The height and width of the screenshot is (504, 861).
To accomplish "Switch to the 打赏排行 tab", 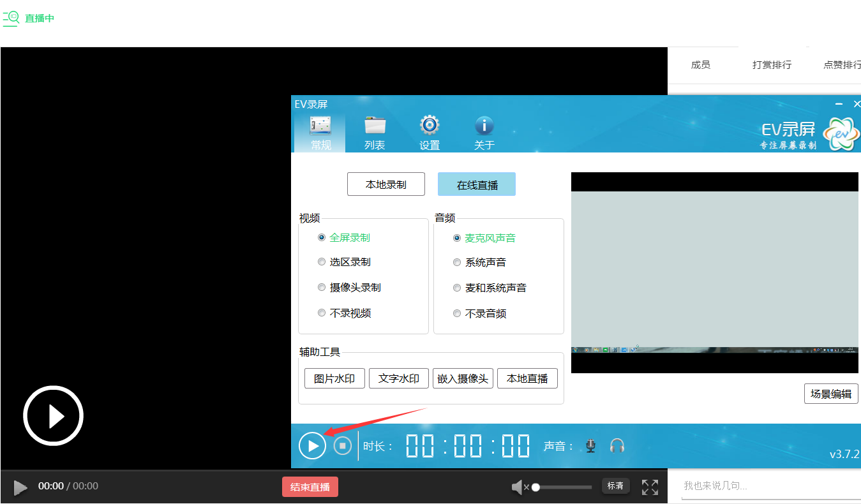I will pyautogui.click(x=772, y=64).
